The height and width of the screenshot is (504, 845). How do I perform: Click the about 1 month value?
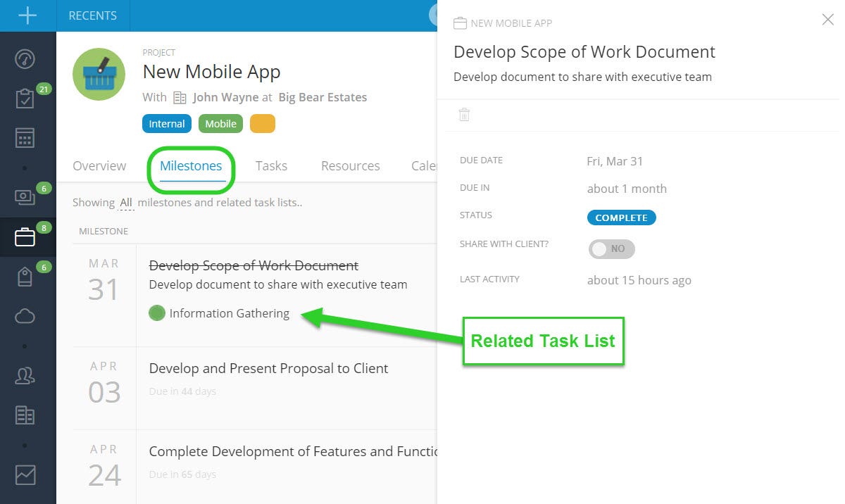(x=627, y=189)
